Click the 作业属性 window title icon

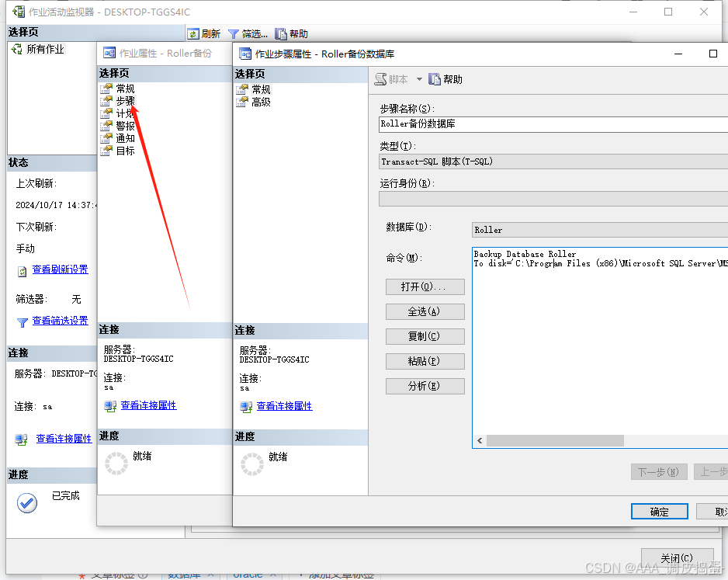pyautogui.click(x=109, y=53)
